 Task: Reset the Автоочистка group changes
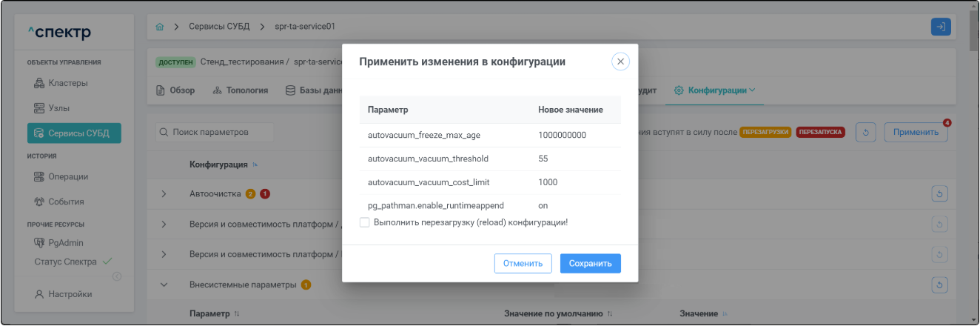pyautogui.click(x=940, y=194)
